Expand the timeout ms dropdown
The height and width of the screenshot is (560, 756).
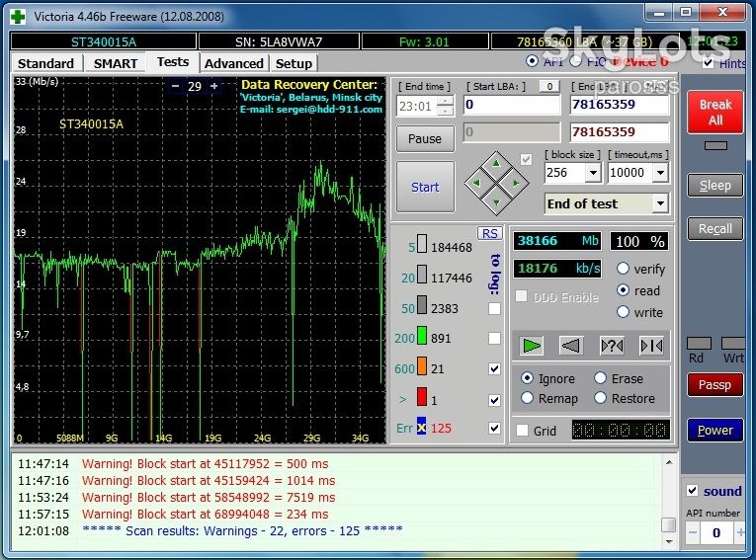click(x=660, y=173)
